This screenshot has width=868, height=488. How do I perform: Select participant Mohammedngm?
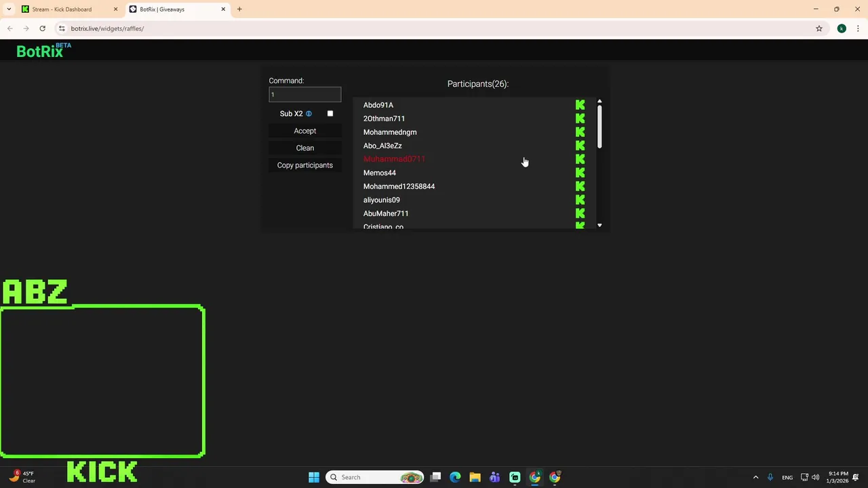390,132
